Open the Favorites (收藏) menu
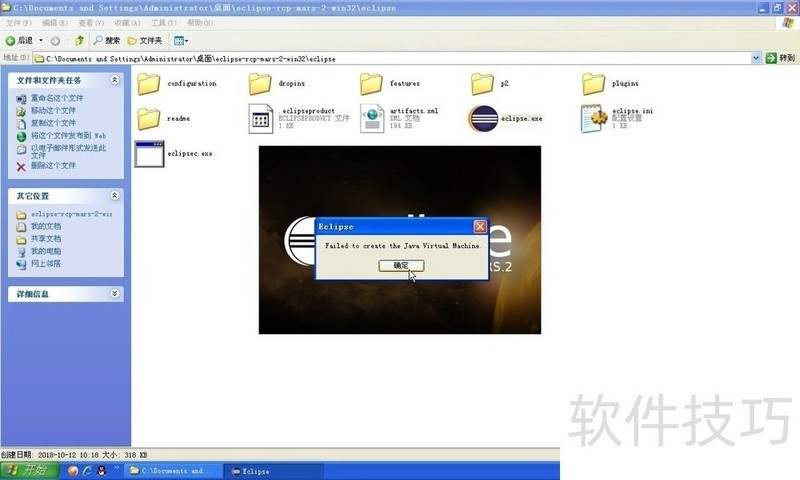This screenshot has width=800, height=480. (127, 23)
